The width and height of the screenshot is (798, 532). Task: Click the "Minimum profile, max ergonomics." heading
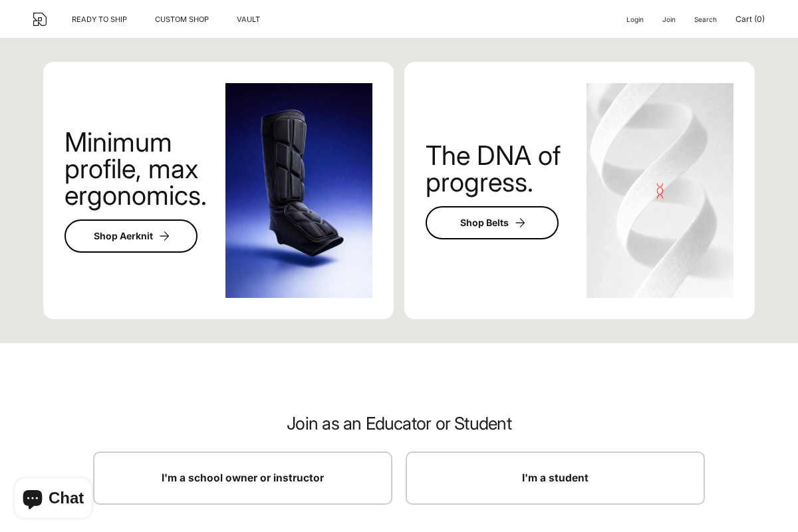pyautogui.click(x=136, y=169)
